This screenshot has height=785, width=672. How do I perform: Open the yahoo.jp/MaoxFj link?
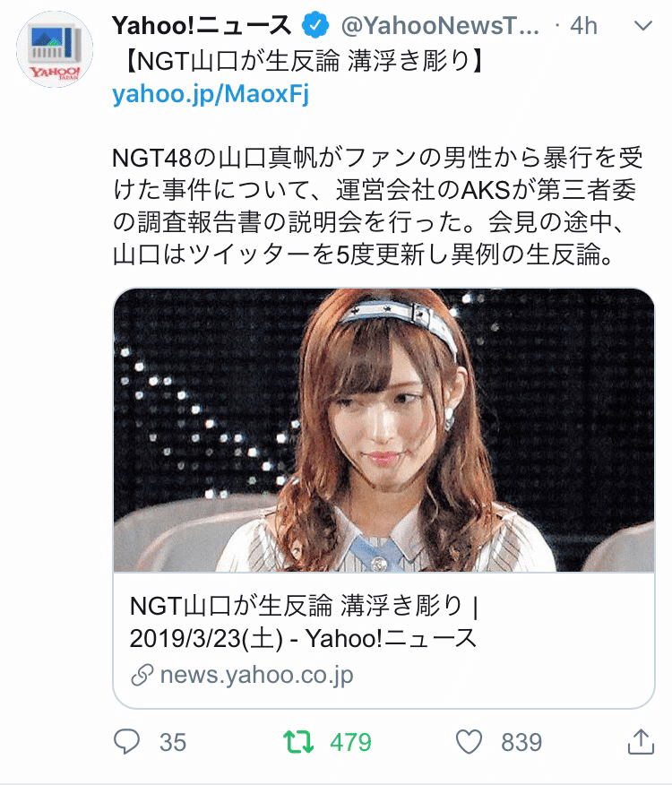click(x=211, y=93)
